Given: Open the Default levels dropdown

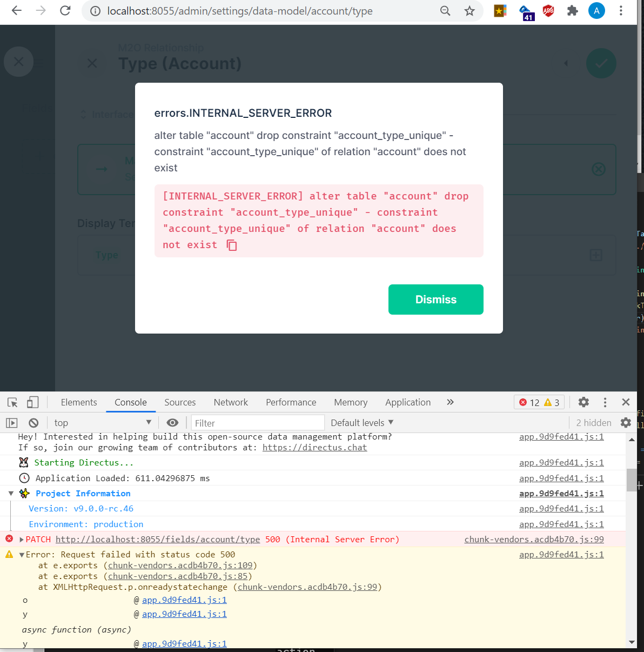Looking at the screenshot, I should point(361,422).
